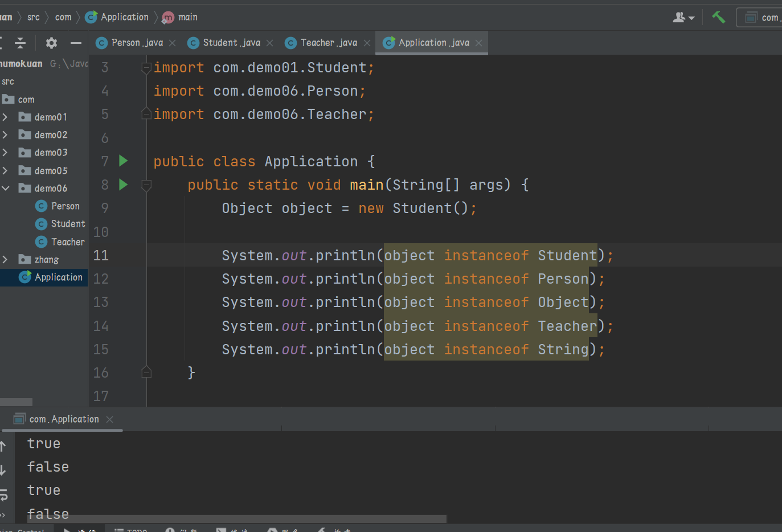Run the main method from the line 8 gutter
Viewport: 782px width, 532px height.
click(x=123, y=185)
